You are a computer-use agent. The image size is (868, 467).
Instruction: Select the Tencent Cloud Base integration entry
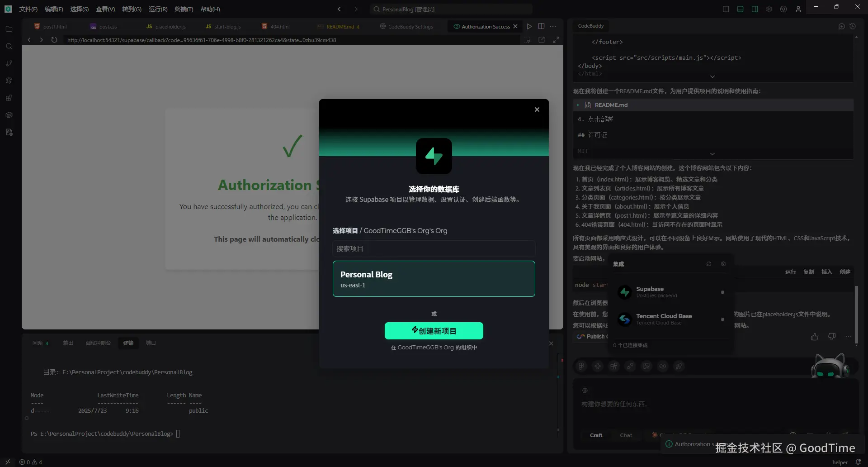(x=671, y=319)
